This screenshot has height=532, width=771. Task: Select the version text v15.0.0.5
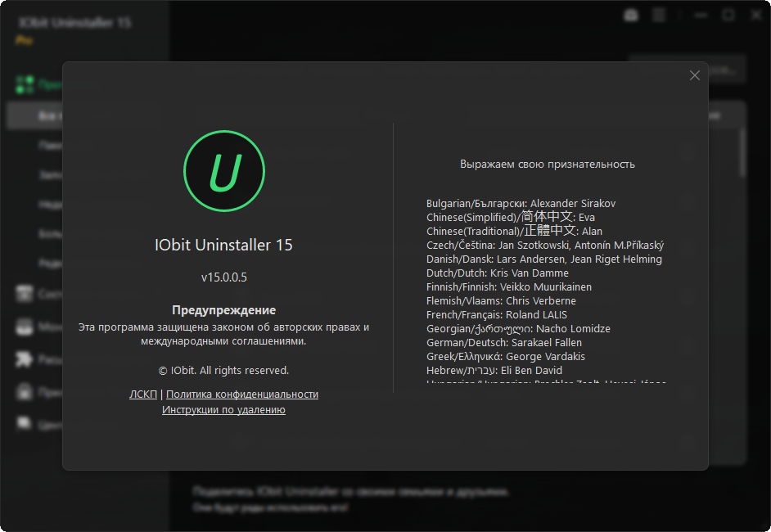coord(223,277)
